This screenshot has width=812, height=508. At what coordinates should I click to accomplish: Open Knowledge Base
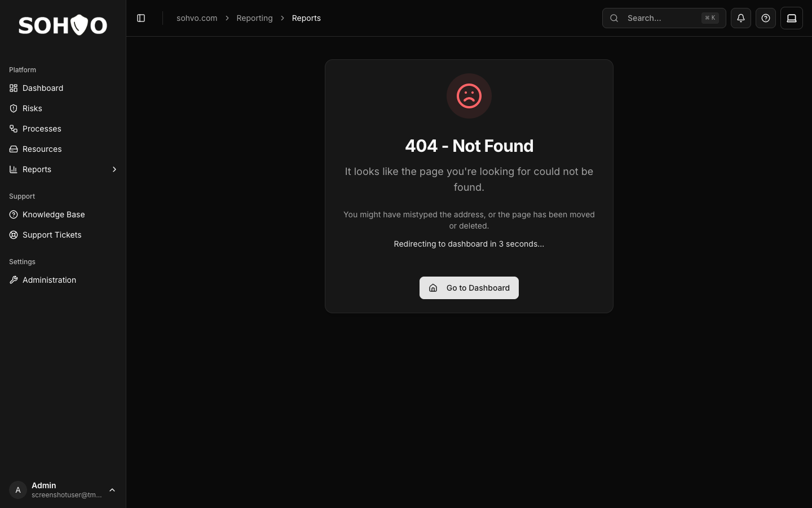tap(63, 214)
